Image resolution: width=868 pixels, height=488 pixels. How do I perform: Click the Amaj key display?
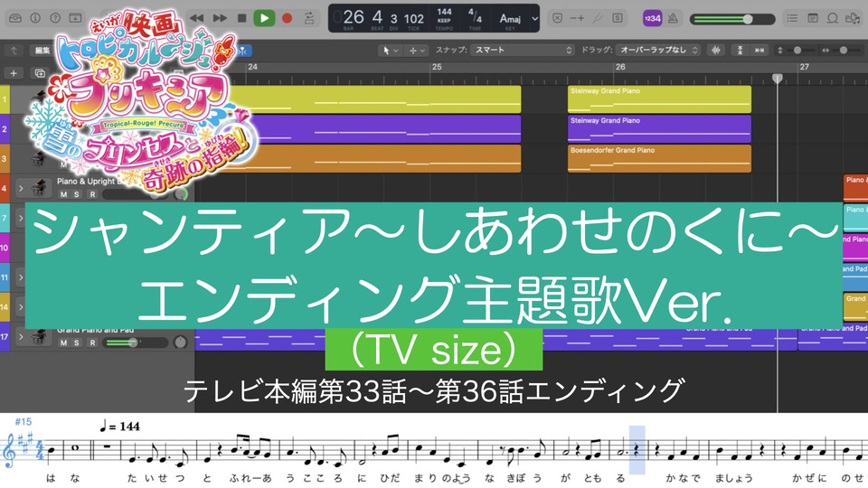(510, 20)
